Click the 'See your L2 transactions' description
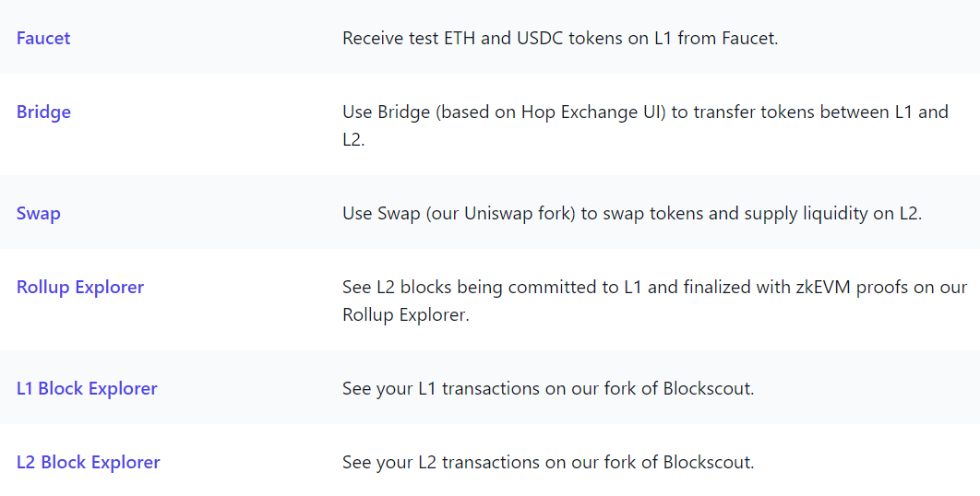980x496 pixels. 547,462
